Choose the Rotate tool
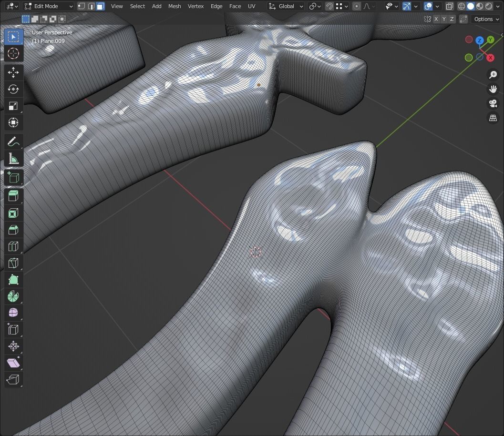The width and height of the screenshot is (504, 436). 13,89
